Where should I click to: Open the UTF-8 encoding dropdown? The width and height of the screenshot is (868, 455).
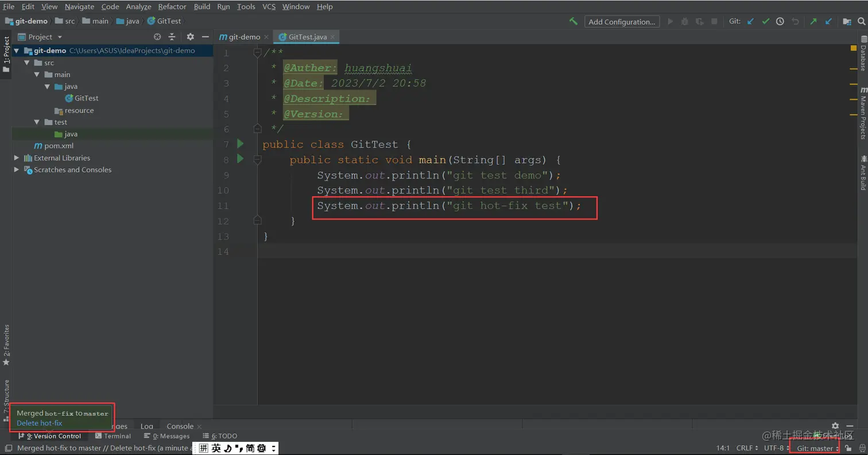coord(776,448)
